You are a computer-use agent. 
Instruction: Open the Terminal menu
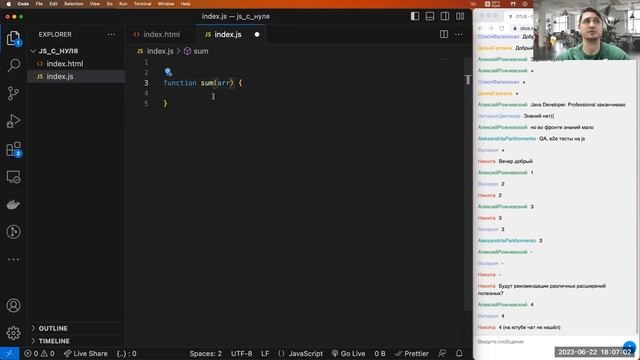pyautogui.click(x=142, y=4)
